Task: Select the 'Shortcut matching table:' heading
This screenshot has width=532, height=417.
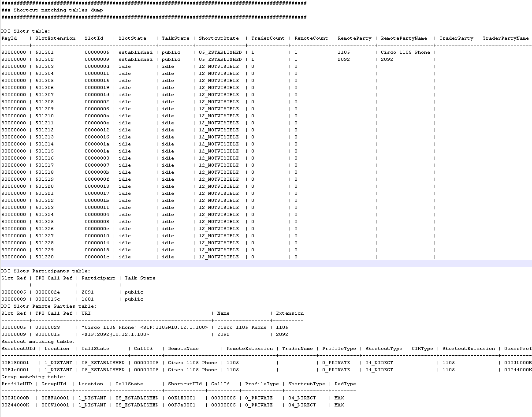Action: [38, 342]
